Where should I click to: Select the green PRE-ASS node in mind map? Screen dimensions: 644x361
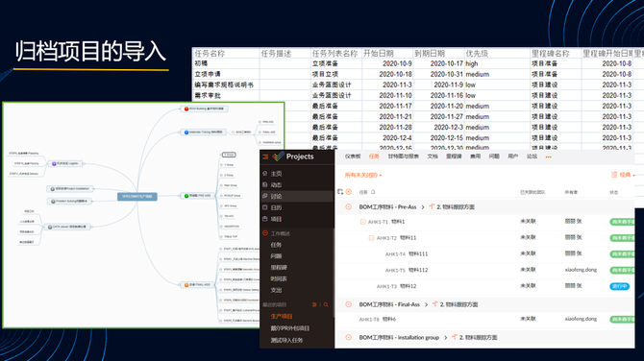[198, 196]
